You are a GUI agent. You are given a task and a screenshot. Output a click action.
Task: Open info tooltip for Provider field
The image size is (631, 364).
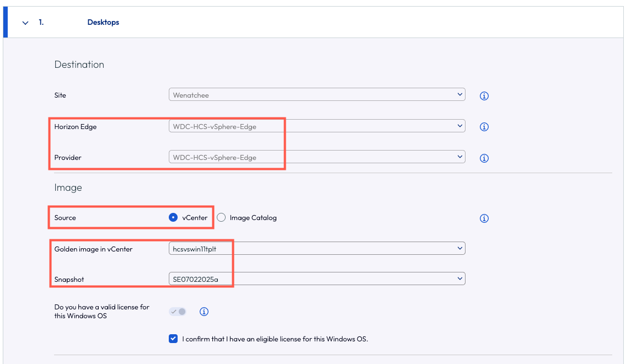[484, 158]
